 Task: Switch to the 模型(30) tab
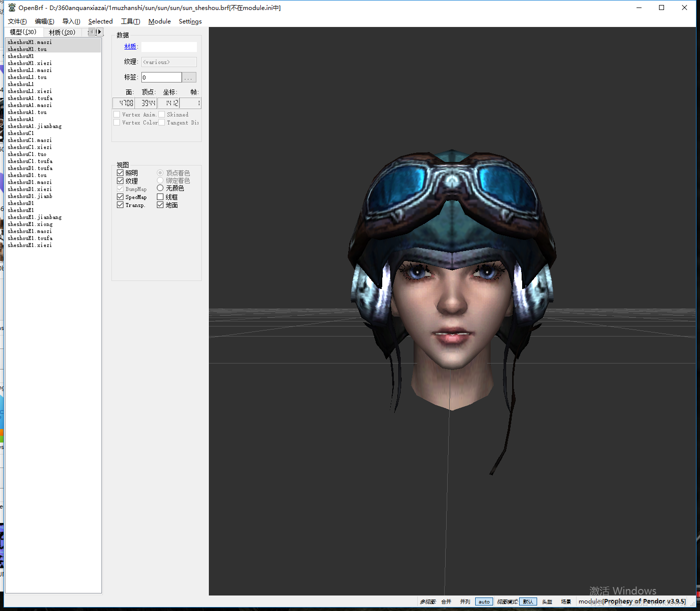[23, 32]
